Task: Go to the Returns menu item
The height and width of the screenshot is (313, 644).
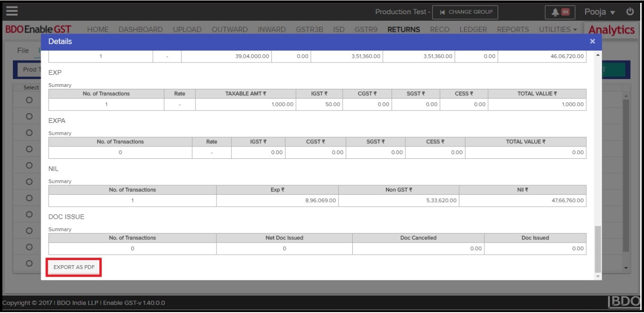Action: (x=403, y=30)
